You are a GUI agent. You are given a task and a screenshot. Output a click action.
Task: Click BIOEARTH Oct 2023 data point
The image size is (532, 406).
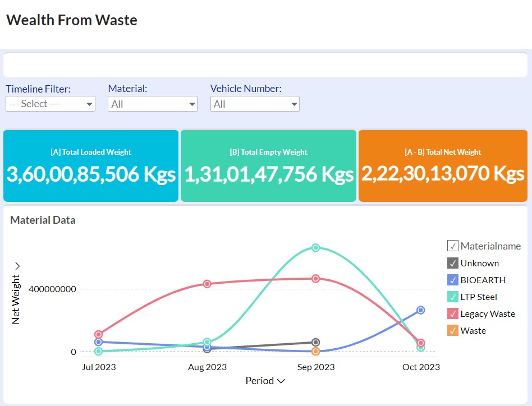click(x=421, y=310)
